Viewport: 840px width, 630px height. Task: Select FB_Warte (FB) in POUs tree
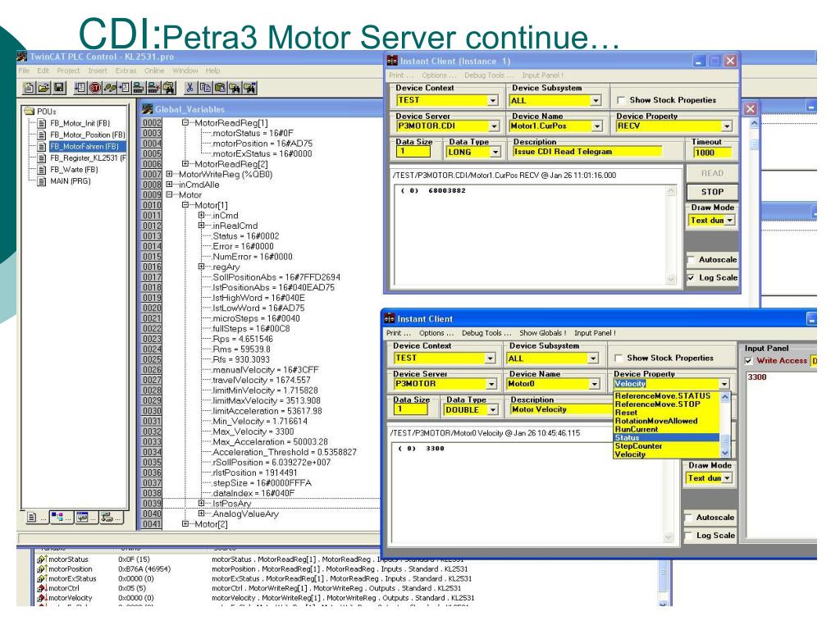(74, 170)
